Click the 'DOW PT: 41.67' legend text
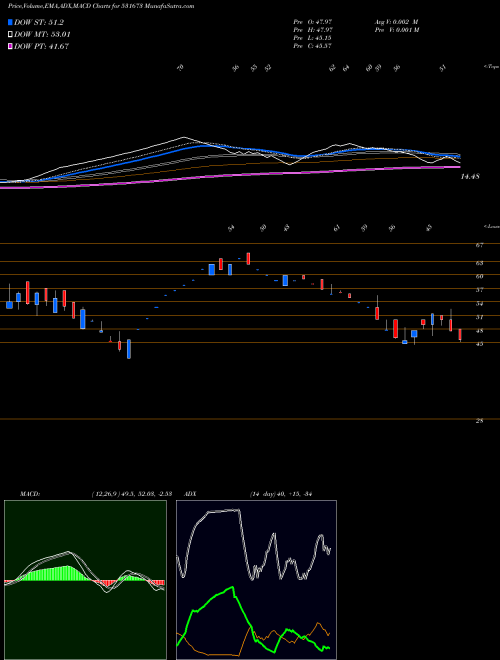Screen dimensions: 500x660 coord(41,46)
